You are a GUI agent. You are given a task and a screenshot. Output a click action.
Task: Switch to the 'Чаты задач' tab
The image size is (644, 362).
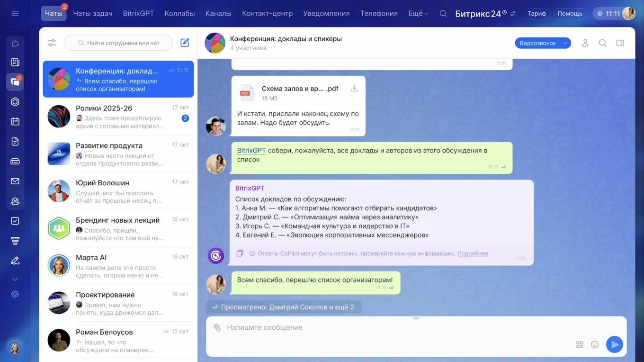[x=93, y=13]
